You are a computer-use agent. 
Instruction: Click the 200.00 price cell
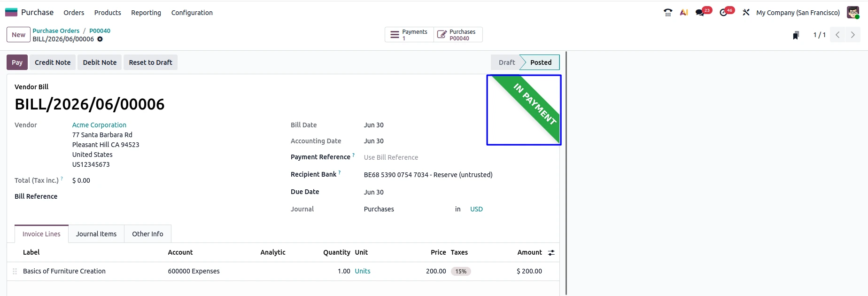(x=436, y=271)
